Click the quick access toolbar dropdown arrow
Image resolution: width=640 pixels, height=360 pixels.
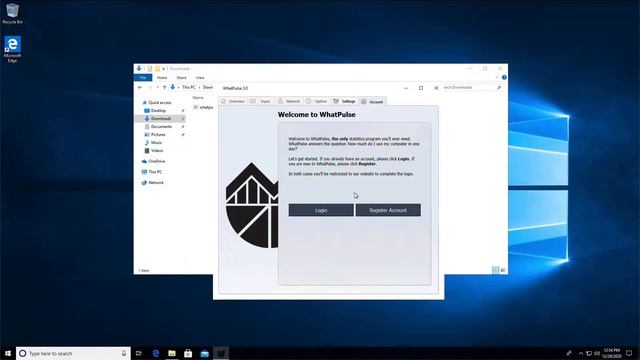coord(163,69)
